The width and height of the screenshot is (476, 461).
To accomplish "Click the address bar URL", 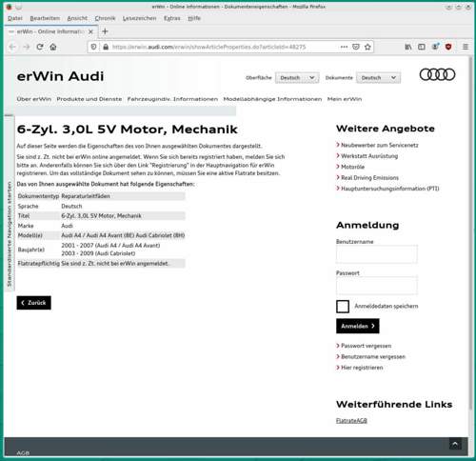I will [x=208, y=47].
